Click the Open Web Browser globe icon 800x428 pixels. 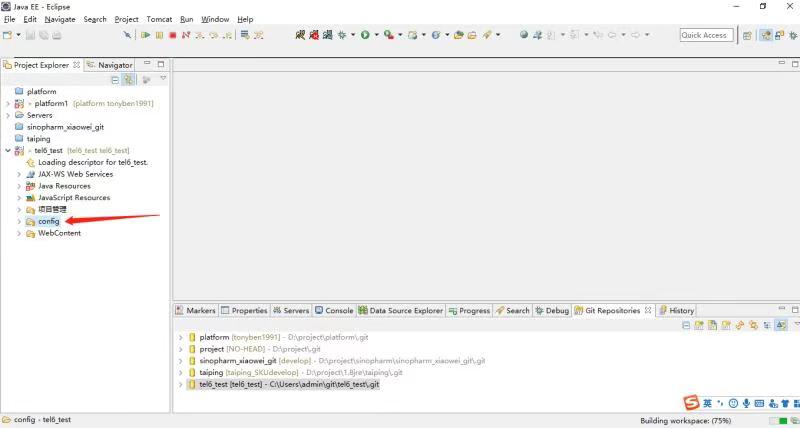[523, 35]
